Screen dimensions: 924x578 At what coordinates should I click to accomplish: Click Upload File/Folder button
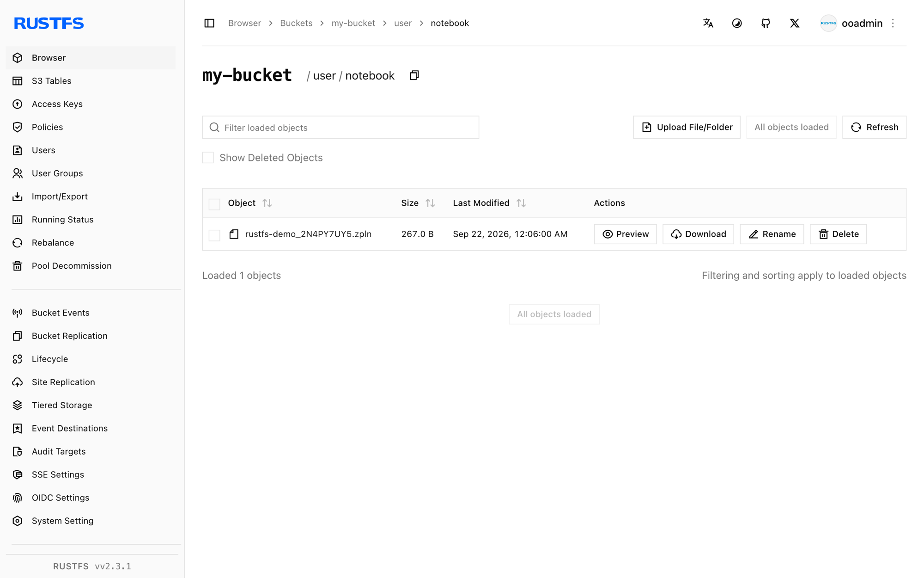point(687,127)
